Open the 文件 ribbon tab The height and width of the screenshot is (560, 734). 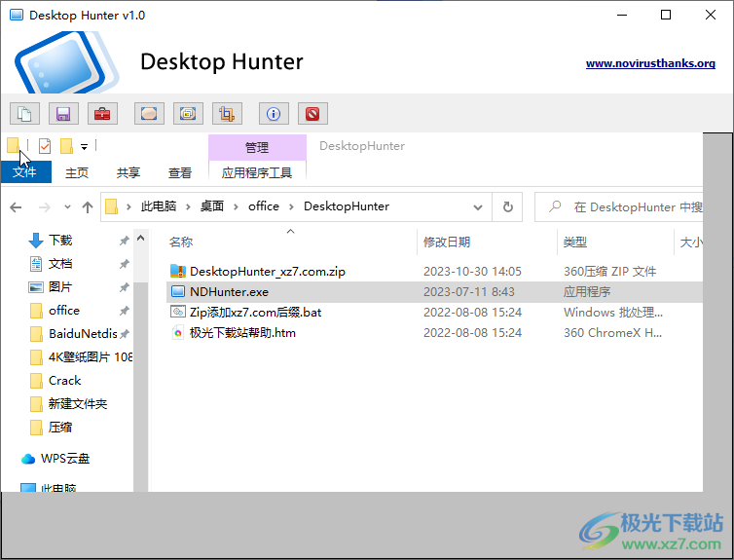25,171
